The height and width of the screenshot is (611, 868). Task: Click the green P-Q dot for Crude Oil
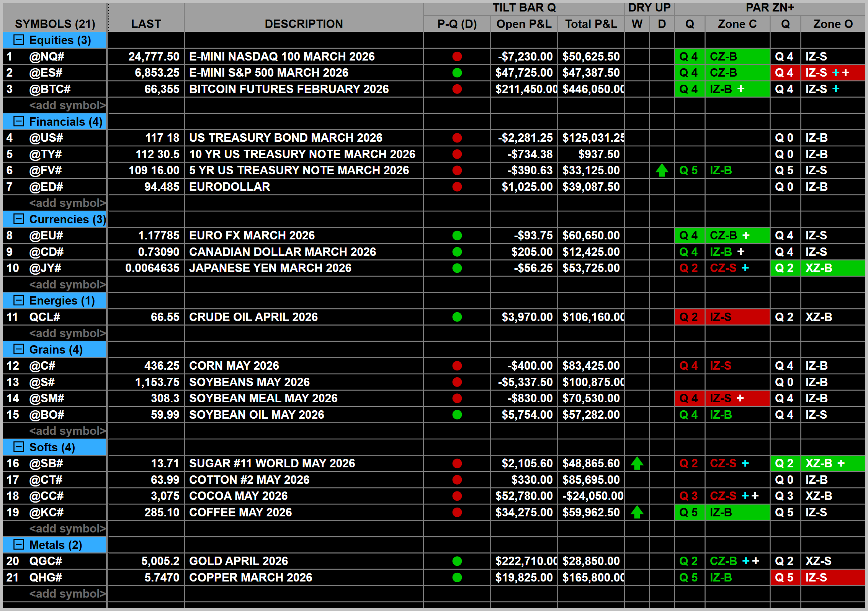tap(457, 317)
